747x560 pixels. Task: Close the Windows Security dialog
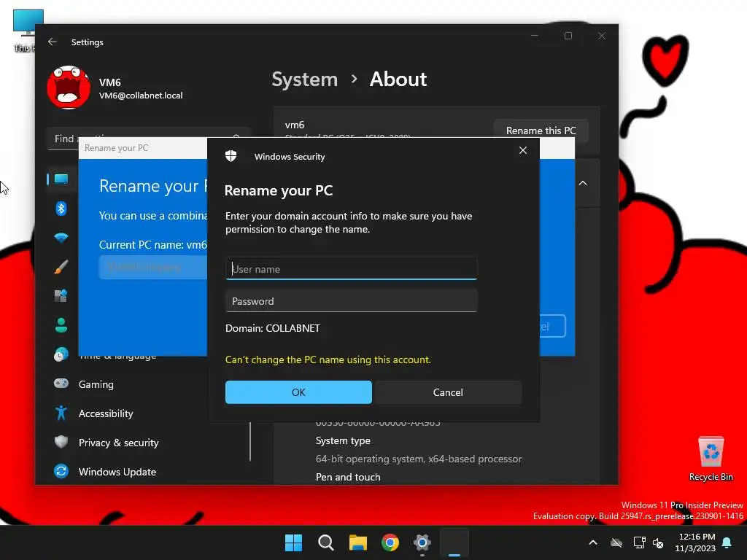[522, 150]
